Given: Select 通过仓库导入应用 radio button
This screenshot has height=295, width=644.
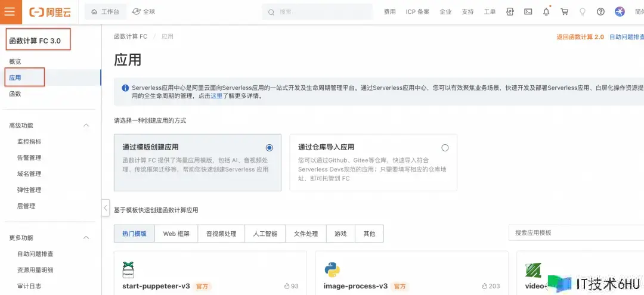Looking at the screenshot, I should pyautogui.click(x=445, y=148).
